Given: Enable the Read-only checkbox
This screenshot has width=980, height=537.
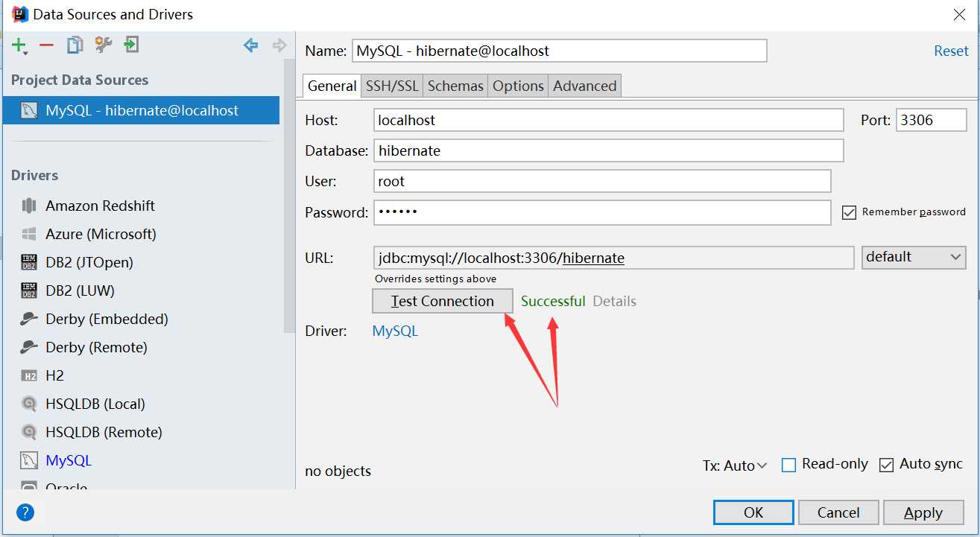Looking at the screenshot, I should tap(788, 465).
